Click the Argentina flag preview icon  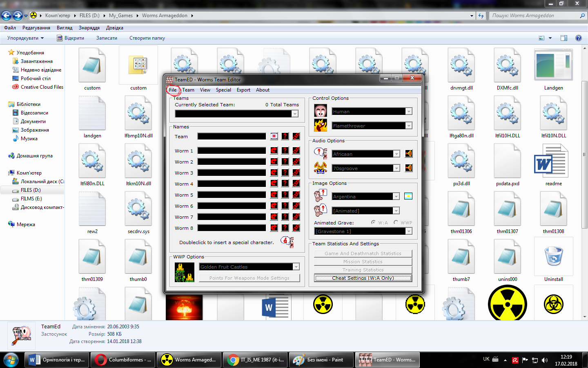[408, 196]
